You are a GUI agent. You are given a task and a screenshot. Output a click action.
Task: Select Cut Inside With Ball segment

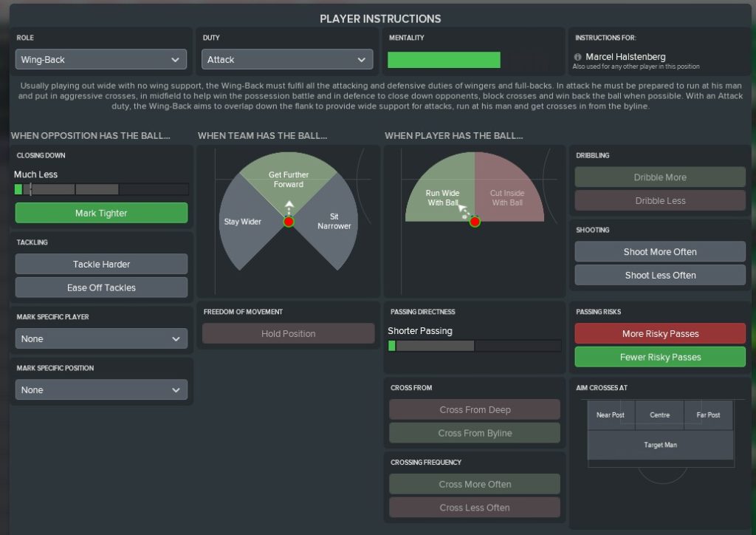[508, 197]
